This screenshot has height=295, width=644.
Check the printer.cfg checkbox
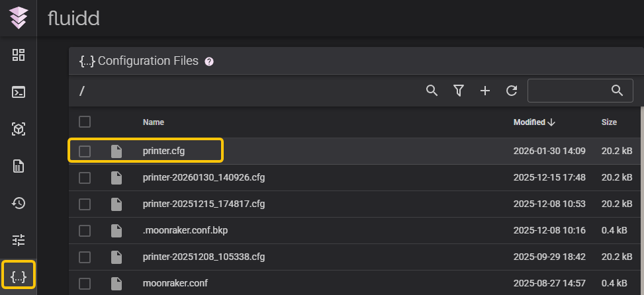coord(85,151)
